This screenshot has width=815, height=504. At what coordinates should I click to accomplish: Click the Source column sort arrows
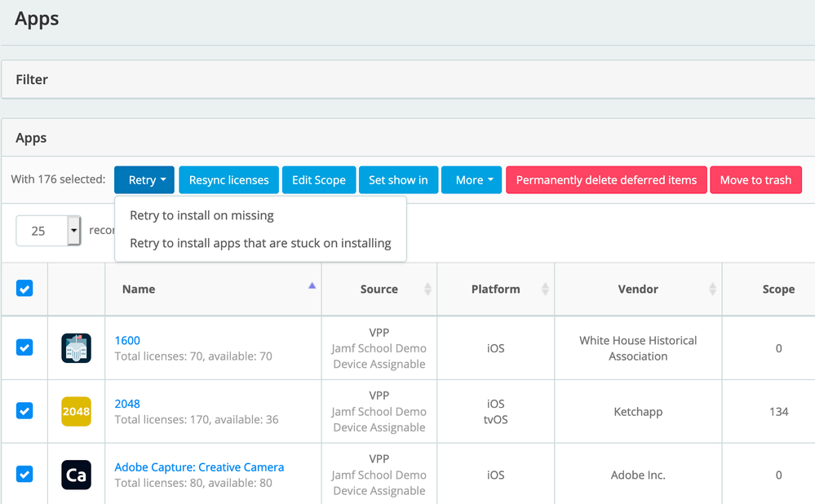pos(427,289)
